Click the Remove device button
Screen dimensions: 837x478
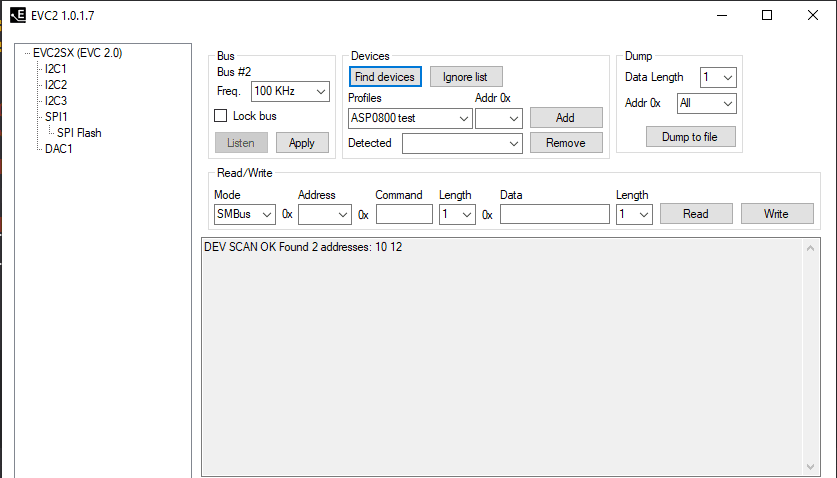[x=566, y=143]
